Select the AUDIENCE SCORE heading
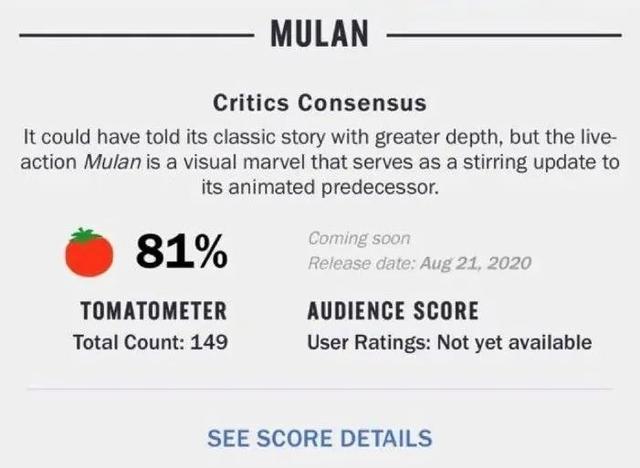The height and width of the screenshot is (468, 640). [393, 311]
